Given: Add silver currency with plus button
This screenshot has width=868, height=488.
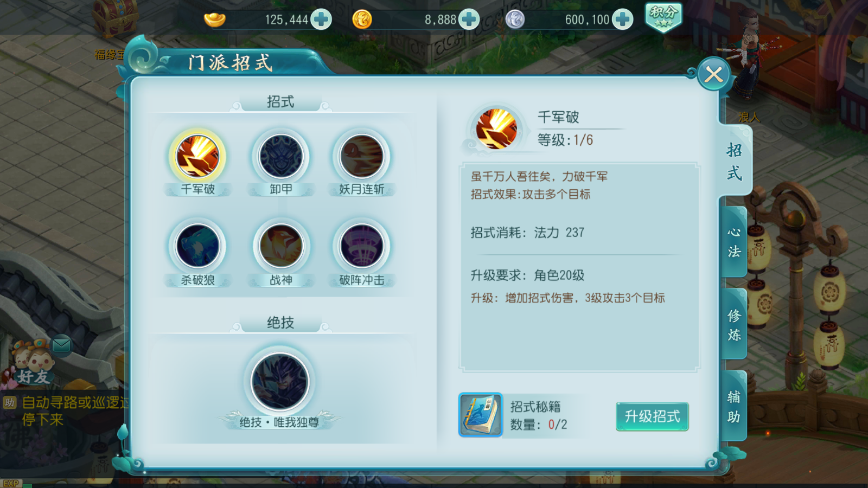Looking at the screenshot, I should click(x=622, y=20).
